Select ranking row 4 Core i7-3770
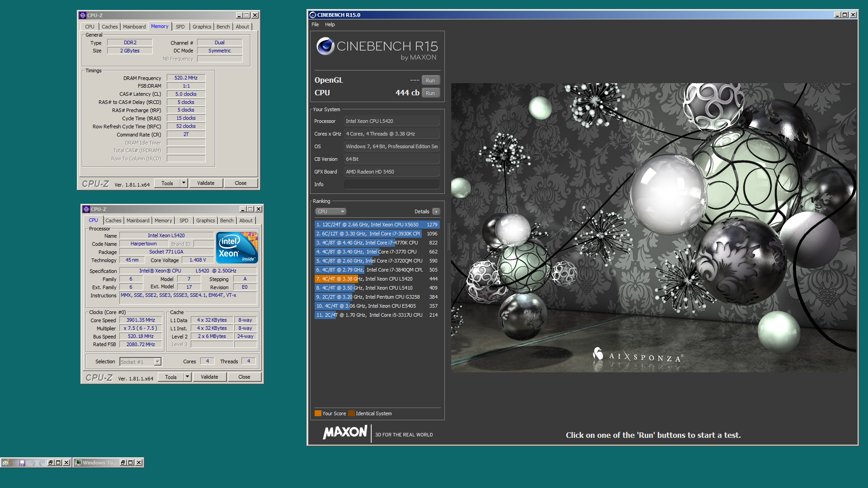868x488 pixels. tap(377, 252)
